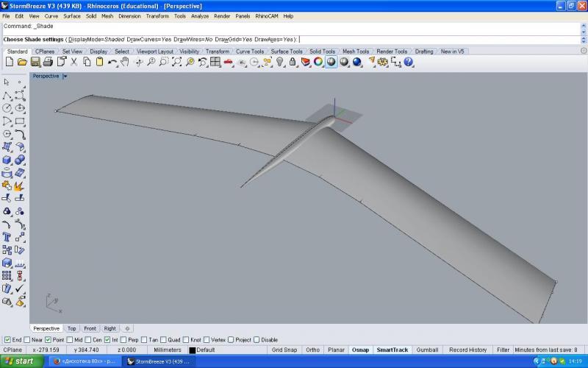This screenshot has width=588, height=368.
Task: Toggle the Grid Snap button
Action: [284, 350]
